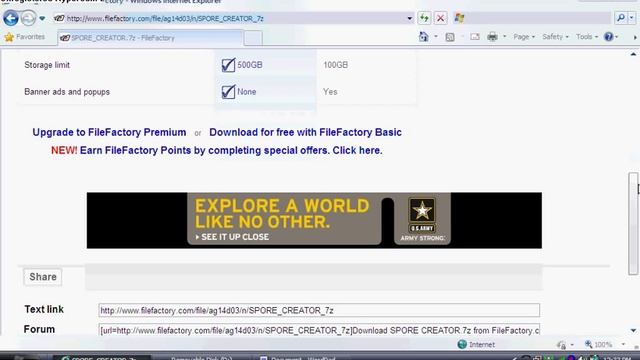Viewport: 640px width, 360px height.
Task: Click the Forum code field
Action: click(x=319, y=330)
